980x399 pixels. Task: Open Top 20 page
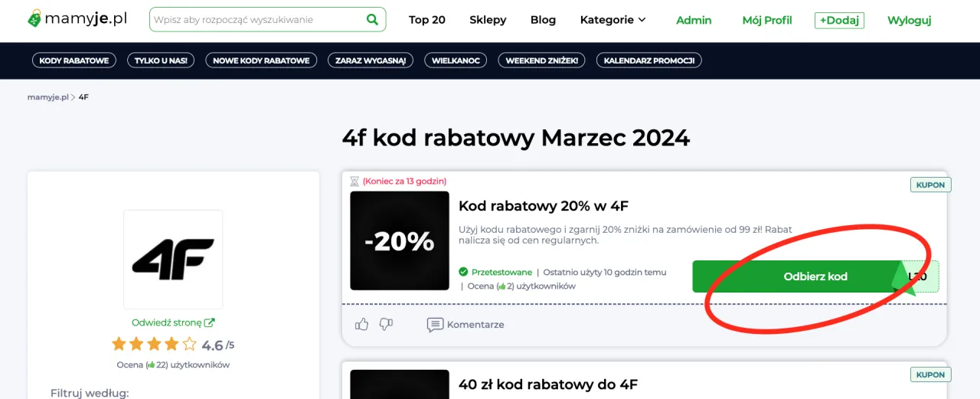coord(427,20)
